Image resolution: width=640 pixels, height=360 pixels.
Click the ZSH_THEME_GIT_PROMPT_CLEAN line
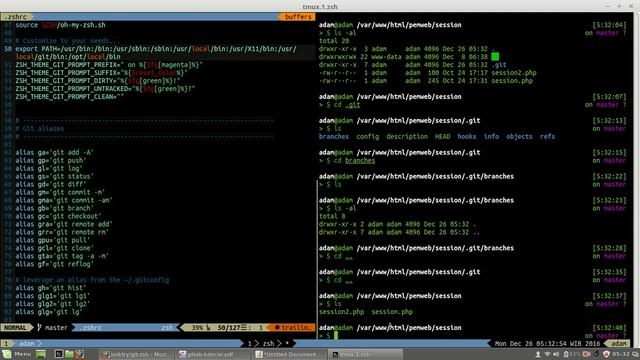(x=70, y=97)
